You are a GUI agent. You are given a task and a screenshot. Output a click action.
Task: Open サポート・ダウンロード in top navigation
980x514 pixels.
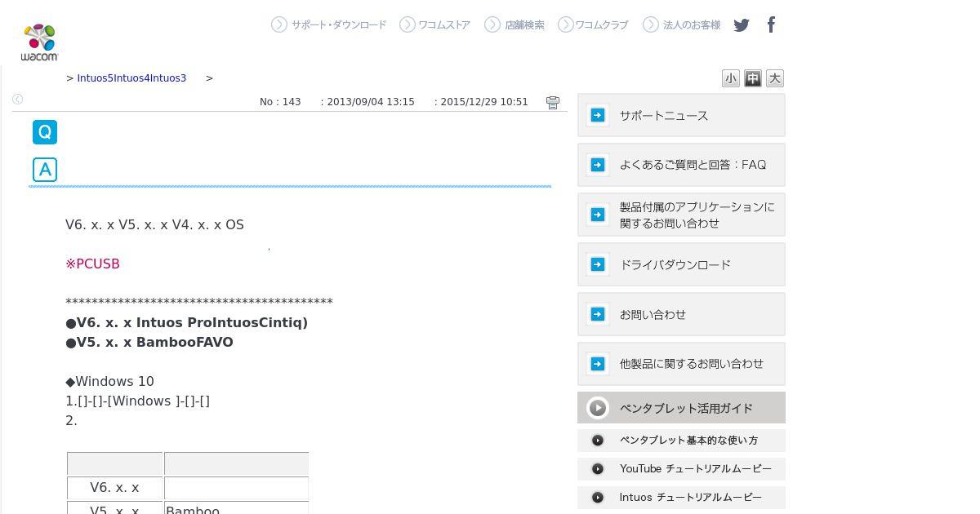click(339, 25)
